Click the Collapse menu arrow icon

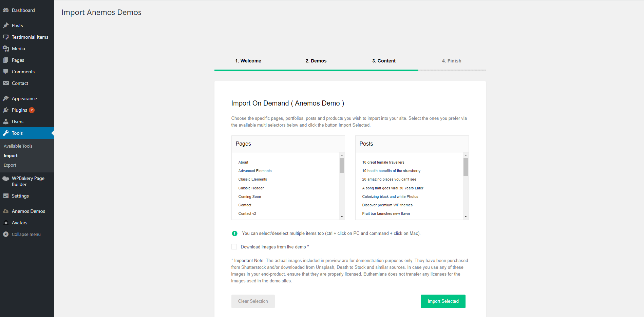point(6,234)
